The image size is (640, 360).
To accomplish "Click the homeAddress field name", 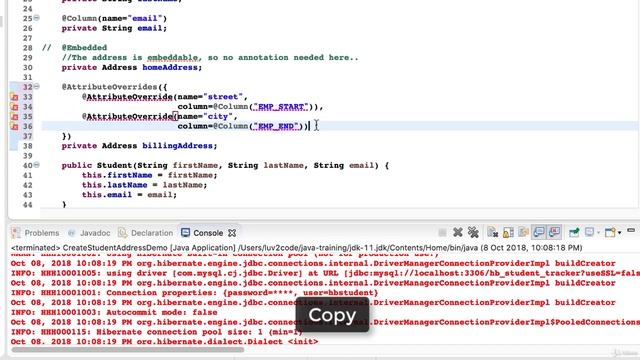I will [170, 67].
